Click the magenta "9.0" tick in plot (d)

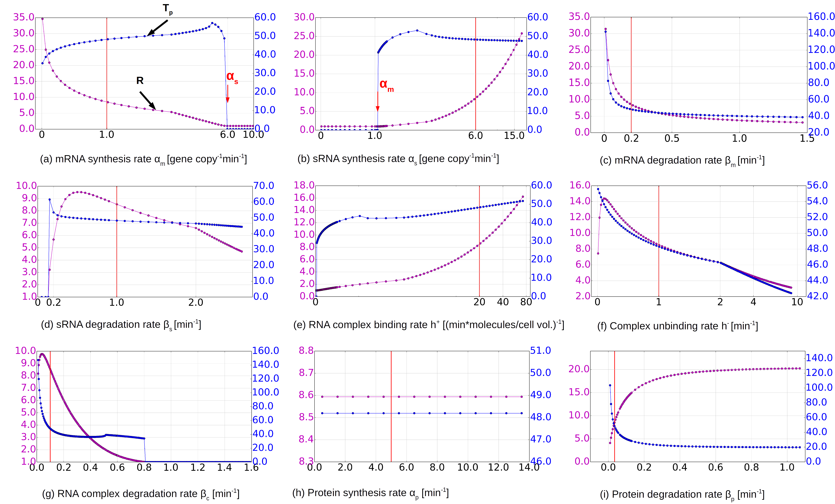[29, 198]
